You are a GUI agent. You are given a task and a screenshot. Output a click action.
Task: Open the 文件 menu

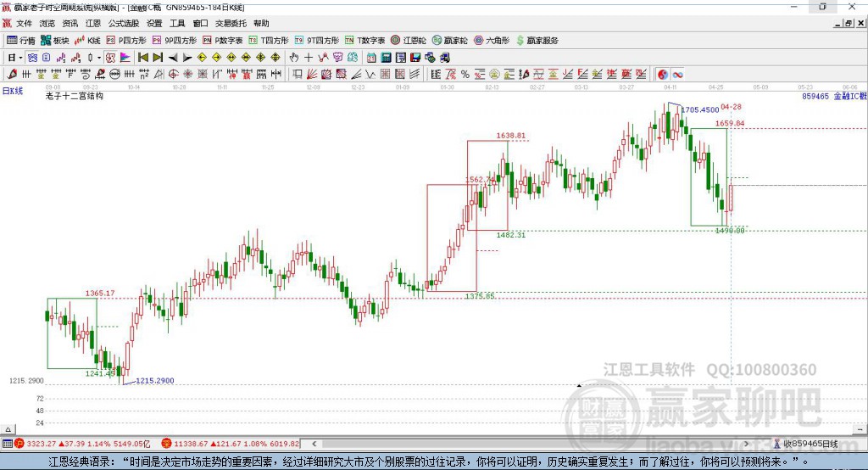coord(25,23)
